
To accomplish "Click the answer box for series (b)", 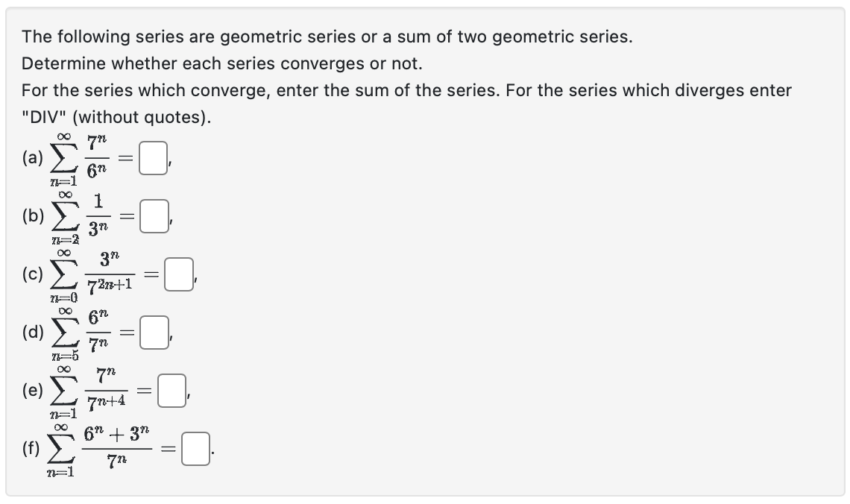I will 154,216.
